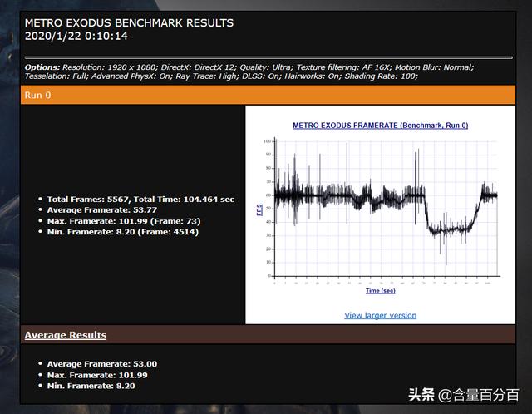
Task: Click the Time (sec) axis label
Action: point(381,290)
